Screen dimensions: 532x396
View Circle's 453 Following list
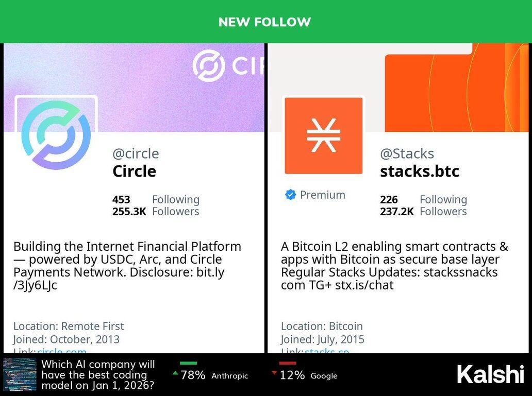(x=155, y=199)
